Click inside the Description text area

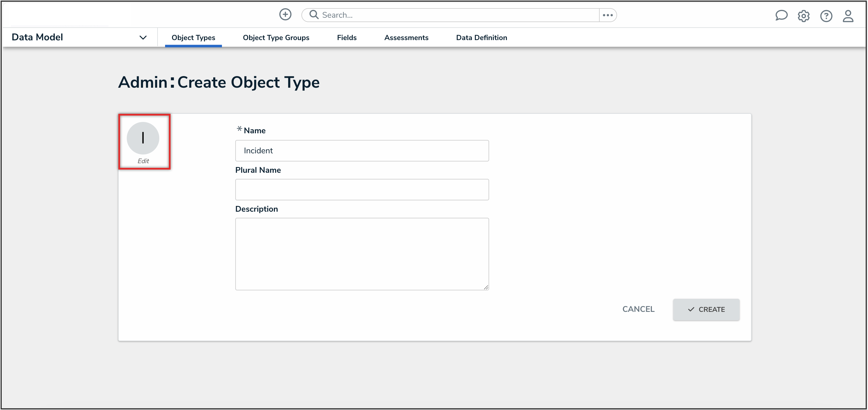click(361, 253)
